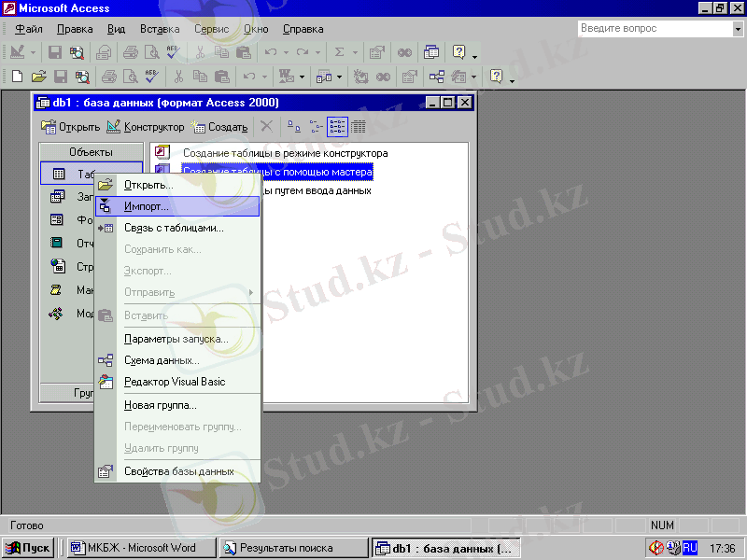Select the Queries object icon in the sidebar

click(x=58, y=196)
